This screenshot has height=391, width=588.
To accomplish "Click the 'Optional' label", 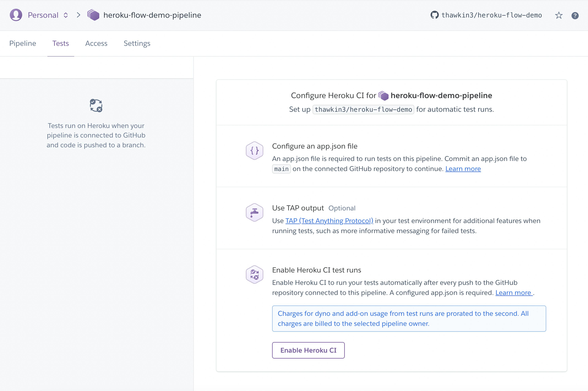I will click(342, 208).
